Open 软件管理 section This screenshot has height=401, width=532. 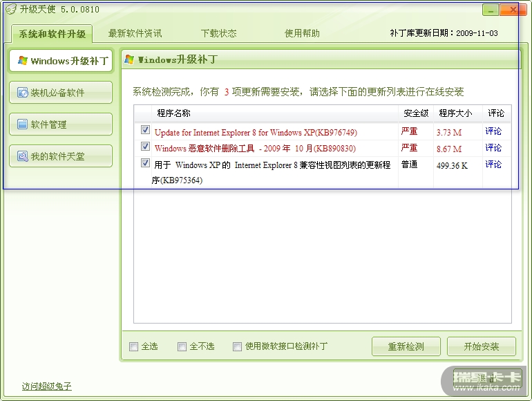click(x=61, y=124)
